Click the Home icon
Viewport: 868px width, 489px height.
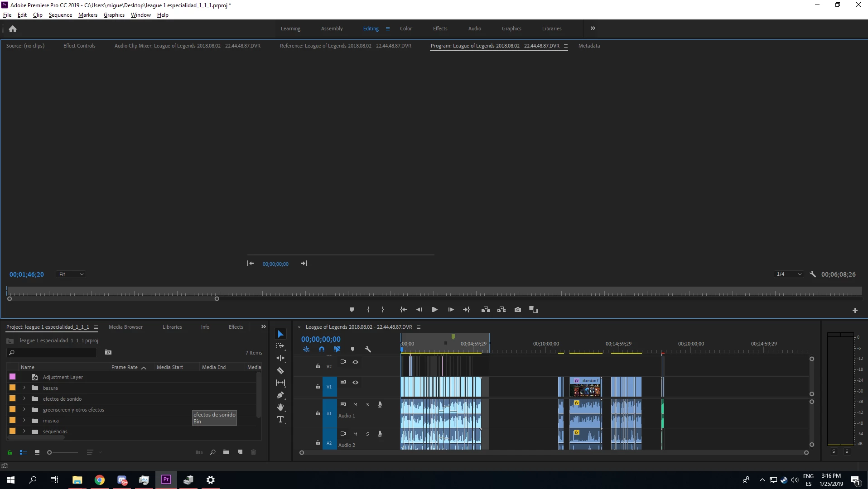point(13,29)
